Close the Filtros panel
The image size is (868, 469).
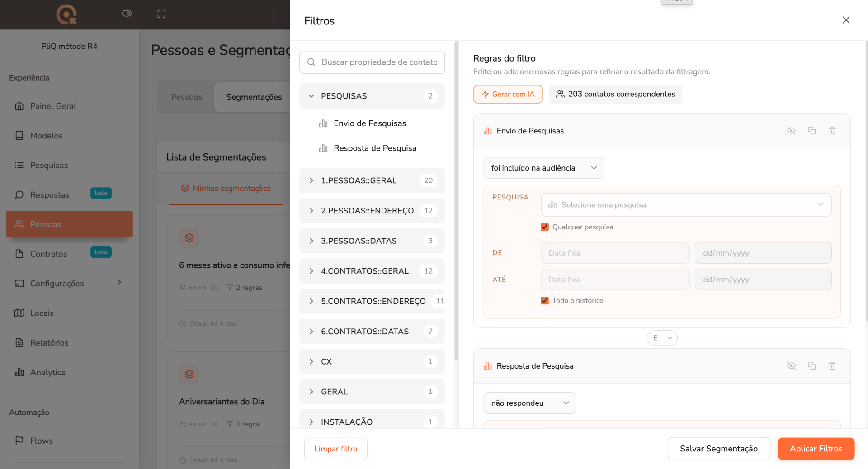click(x=846, y=20)
